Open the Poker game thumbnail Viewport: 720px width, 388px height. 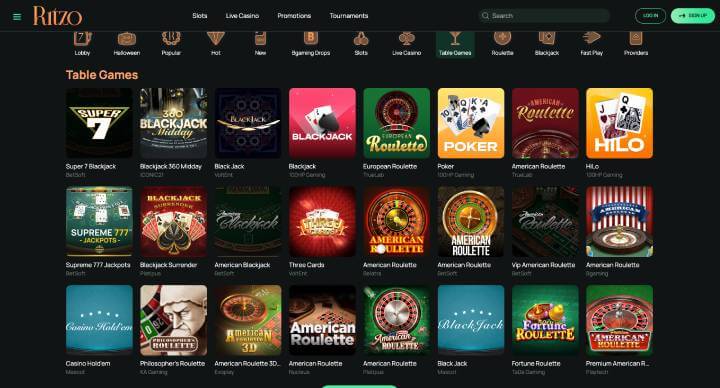tap(471, 123)
